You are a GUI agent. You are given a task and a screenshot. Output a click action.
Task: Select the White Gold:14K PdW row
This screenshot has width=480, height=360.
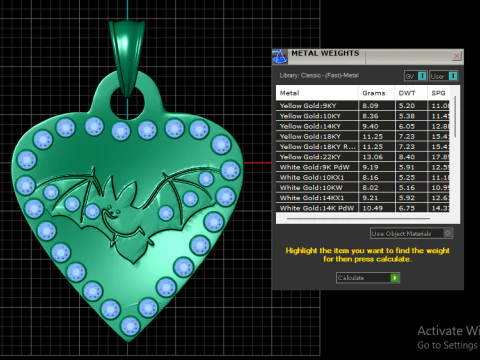coord(363,208)
